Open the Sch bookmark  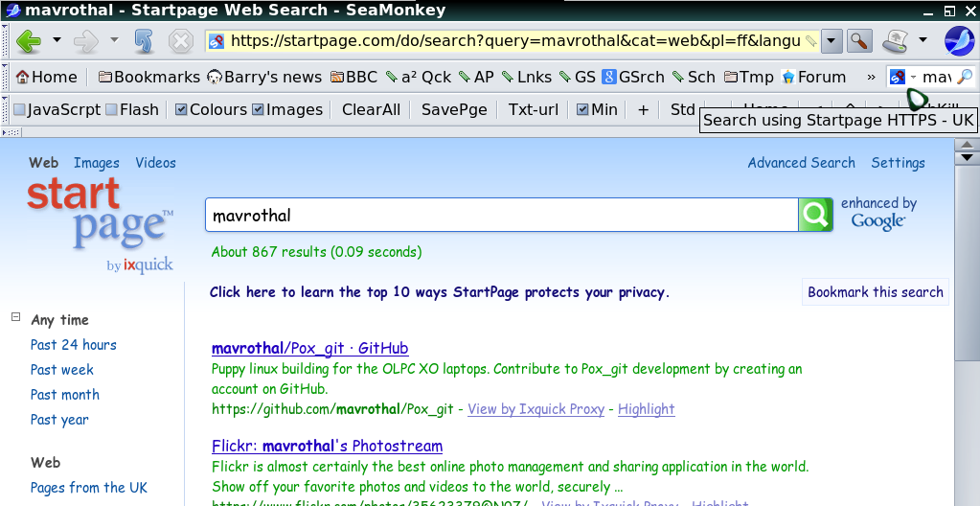pyautogui.click(x=694, y=77)
